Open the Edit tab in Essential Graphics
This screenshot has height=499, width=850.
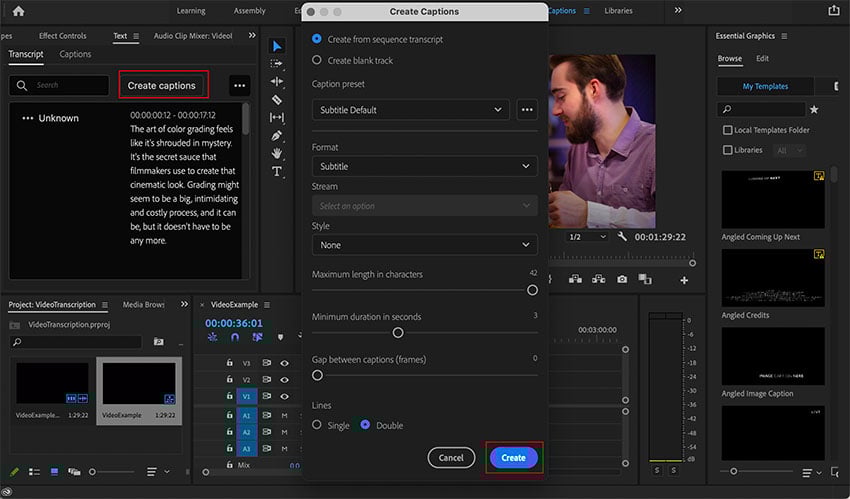coord(763,59)
